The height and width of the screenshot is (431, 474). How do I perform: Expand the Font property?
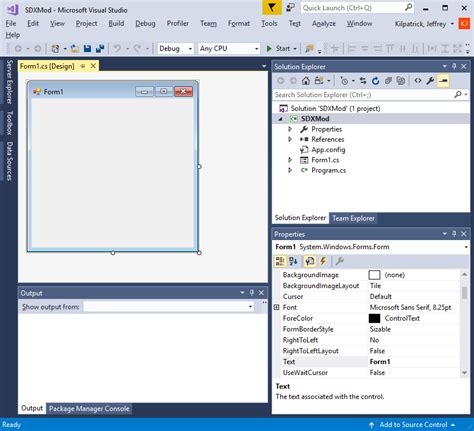(276, 307)
